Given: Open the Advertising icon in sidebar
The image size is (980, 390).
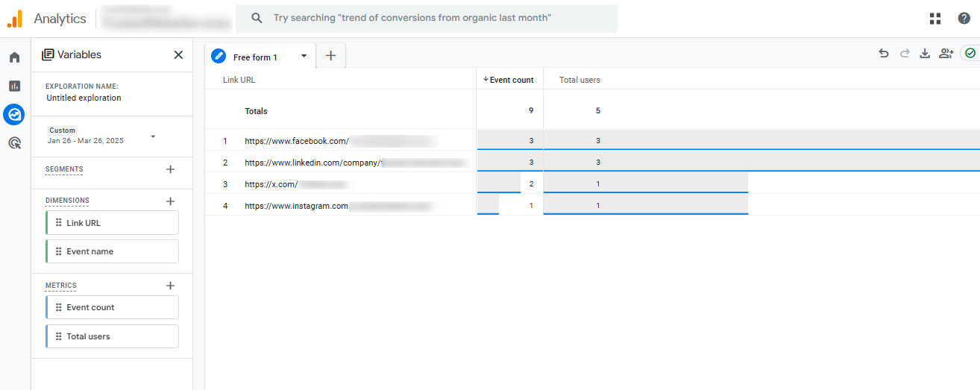Looking at the screenshot, I should (x=14, y=143).
